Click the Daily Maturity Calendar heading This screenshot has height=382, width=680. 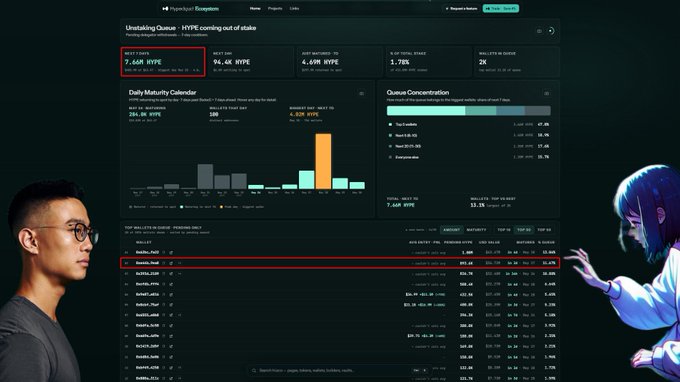[162, 92]
